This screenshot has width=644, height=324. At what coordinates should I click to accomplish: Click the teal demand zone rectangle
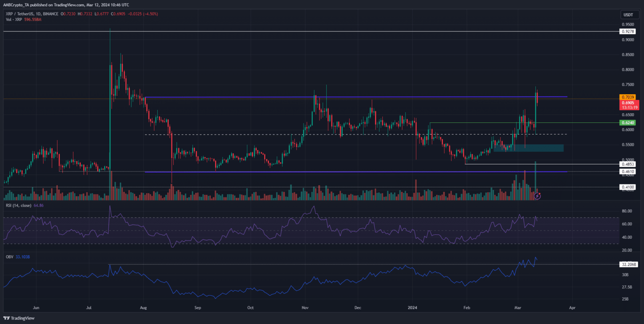pos(528,148)
